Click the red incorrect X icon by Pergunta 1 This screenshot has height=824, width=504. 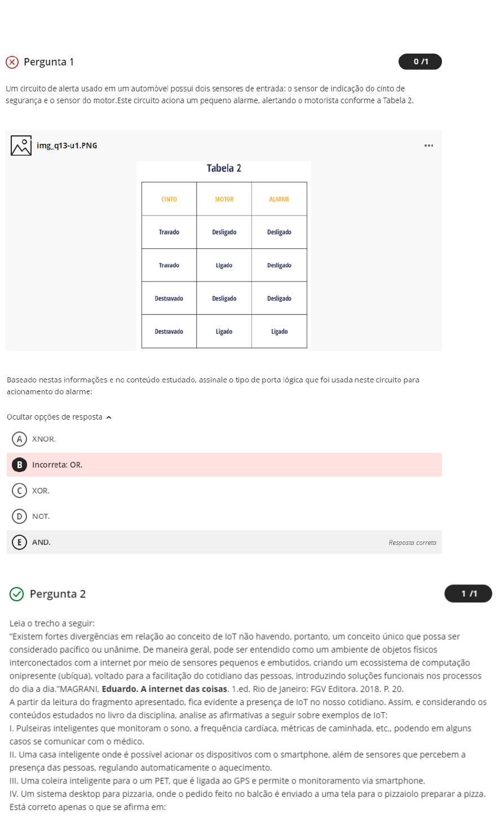pos(12,62)
